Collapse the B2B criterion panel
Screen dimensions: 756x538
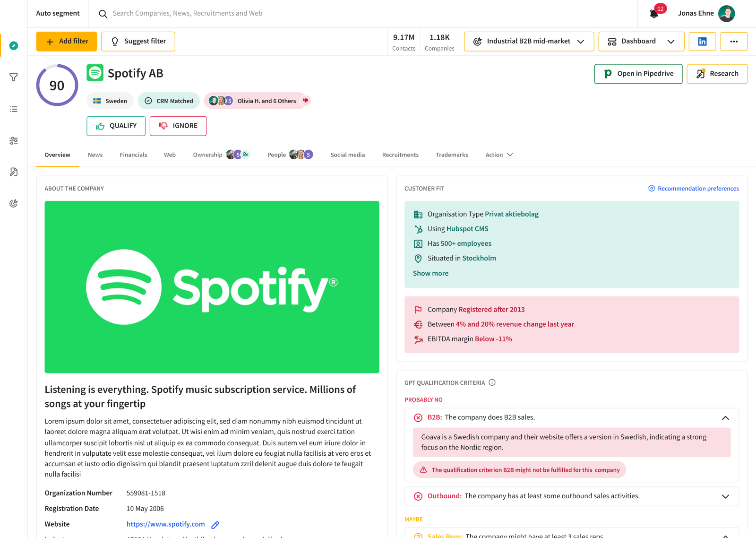click(x=725, y=417)
